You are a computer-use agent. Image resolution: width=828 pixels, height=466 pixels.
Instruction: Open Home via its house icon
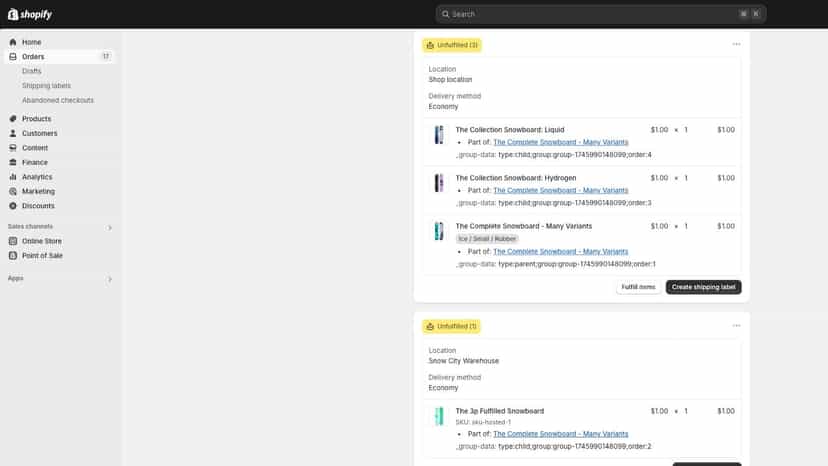pyautogui.click(x=13, y=42)
